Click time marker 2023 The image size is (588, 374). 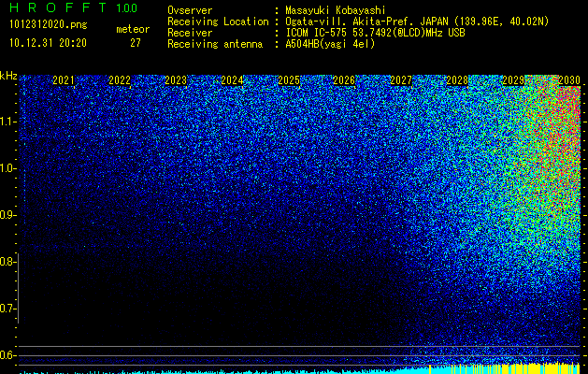tap(176, 80)
